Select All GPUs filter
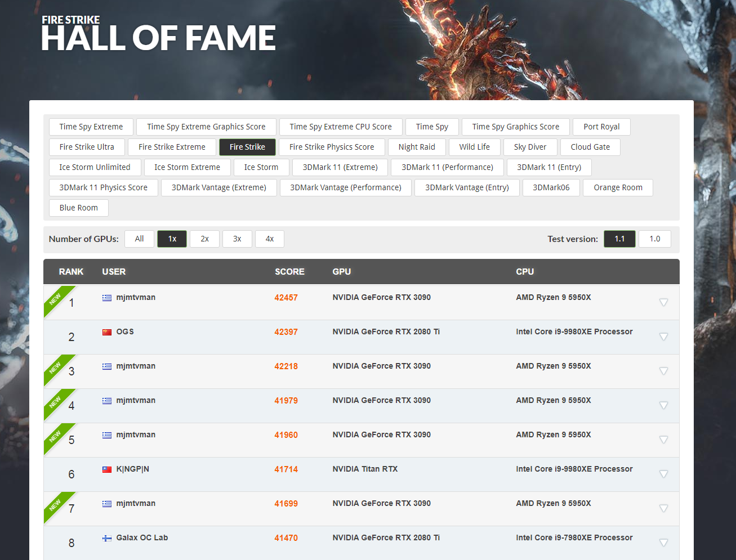 pyautogui.click(x=140, y=239)
